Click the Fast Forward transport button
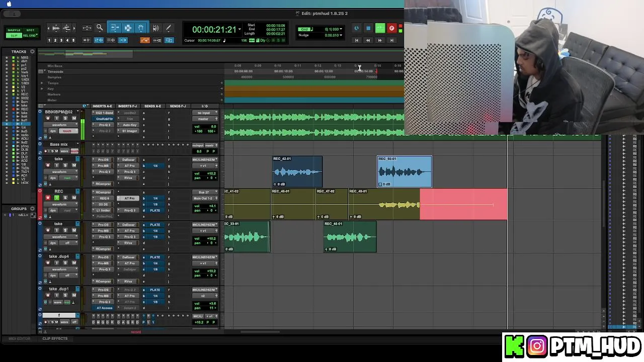The width and height of the screenshot is (644, 362). click(380, 40)
